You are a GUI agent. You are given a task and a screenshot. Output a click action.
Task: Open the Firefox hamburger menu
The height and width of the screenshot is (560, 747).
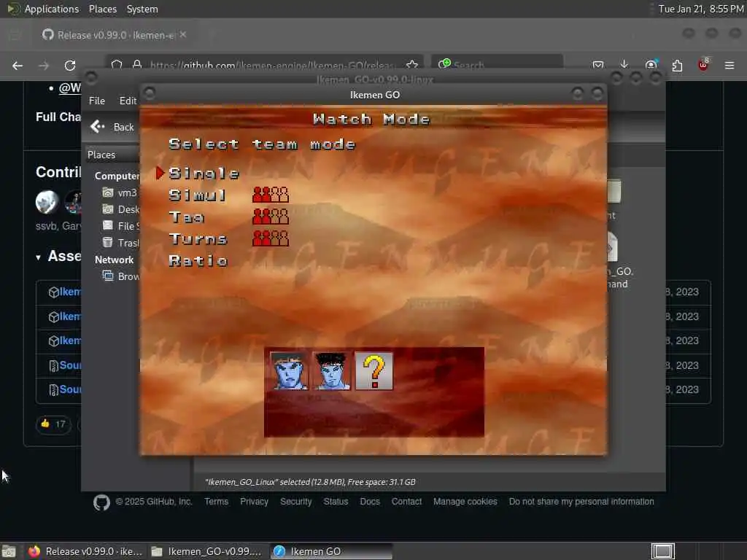pyautogui.click(x=729, y=65)
